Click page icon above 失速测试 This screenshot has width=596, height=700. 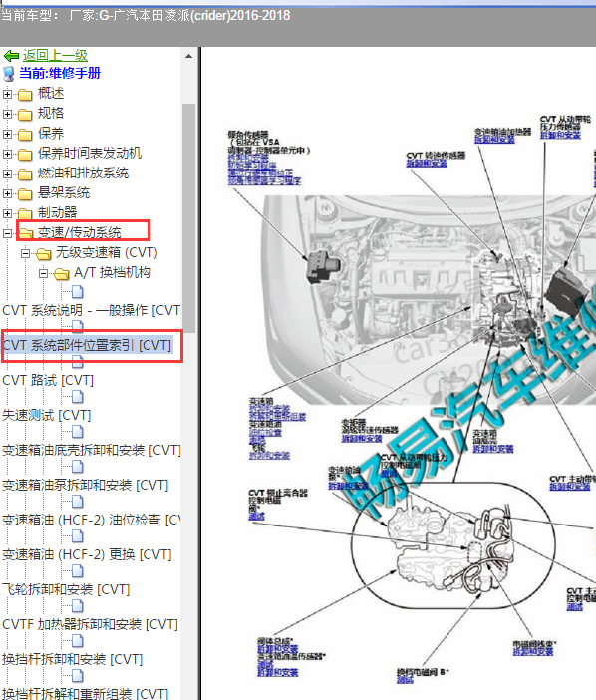pyautogui.click(x=78, y=397)
